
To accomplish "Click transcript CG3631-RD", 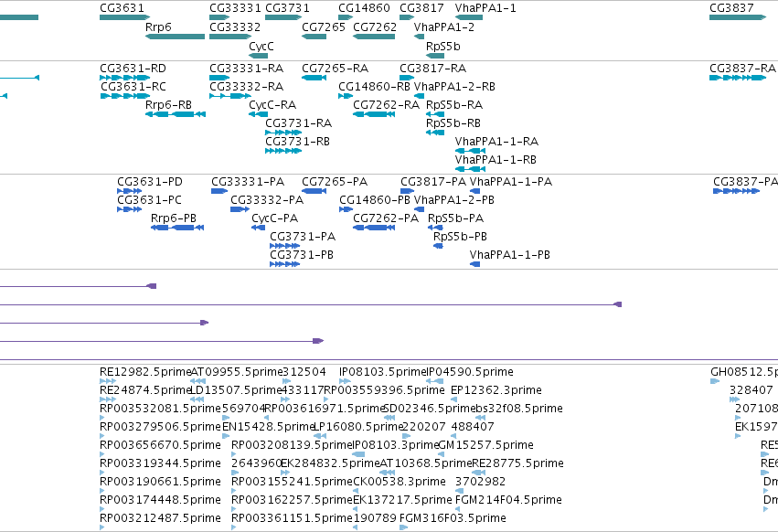I will [133, 68].
